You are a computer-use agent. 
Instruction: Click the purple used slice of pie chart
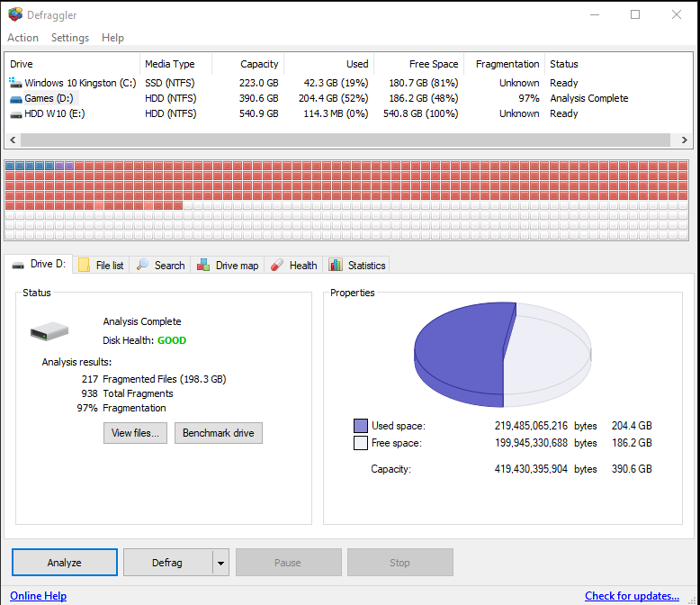pos(460,351)
